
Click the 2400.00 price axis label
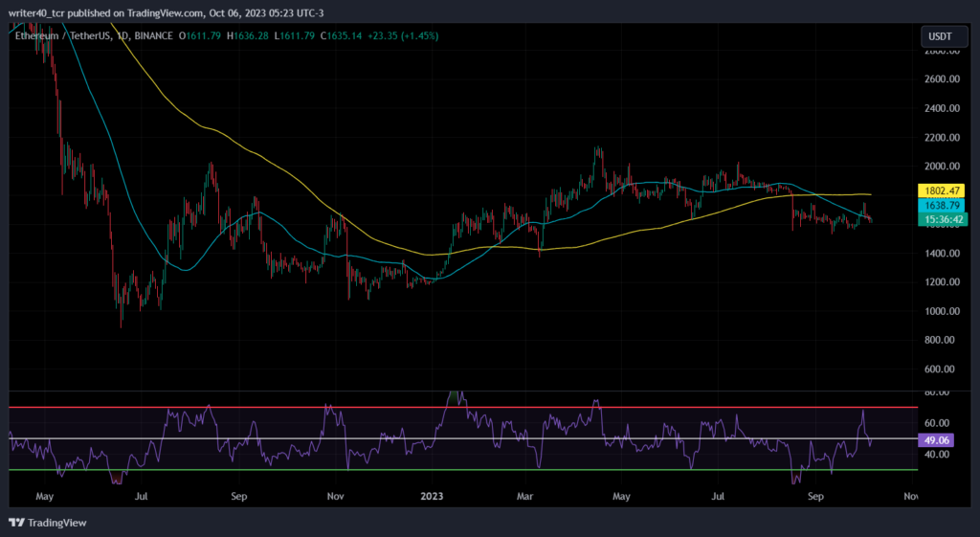(x=942, y=108)
